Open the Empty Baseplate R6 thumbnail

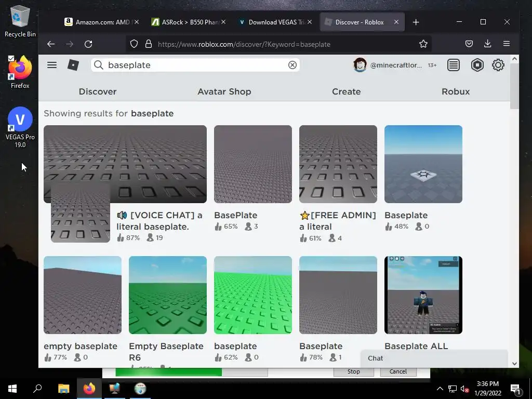pos(168,295)
